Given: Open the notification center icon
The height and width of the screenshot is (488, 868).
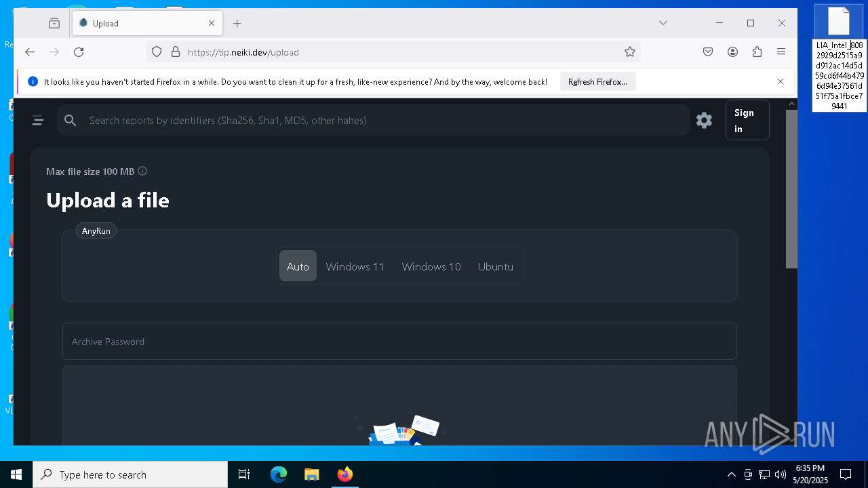Looking at the screenshot, I should (x=846, y=474).
